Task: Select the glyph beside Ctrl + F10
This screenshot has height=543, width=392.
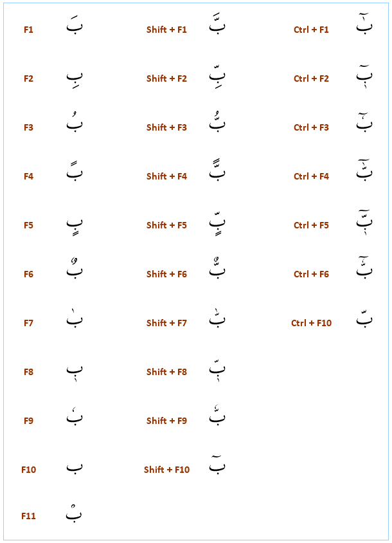Action: point(364,319)
